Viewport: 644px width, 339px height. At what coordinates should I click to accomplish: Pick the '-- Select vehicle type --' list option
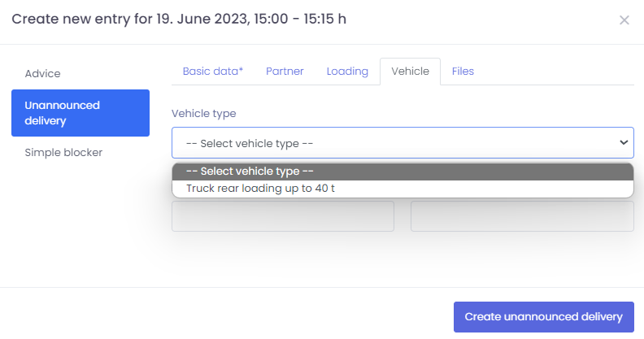250,172
